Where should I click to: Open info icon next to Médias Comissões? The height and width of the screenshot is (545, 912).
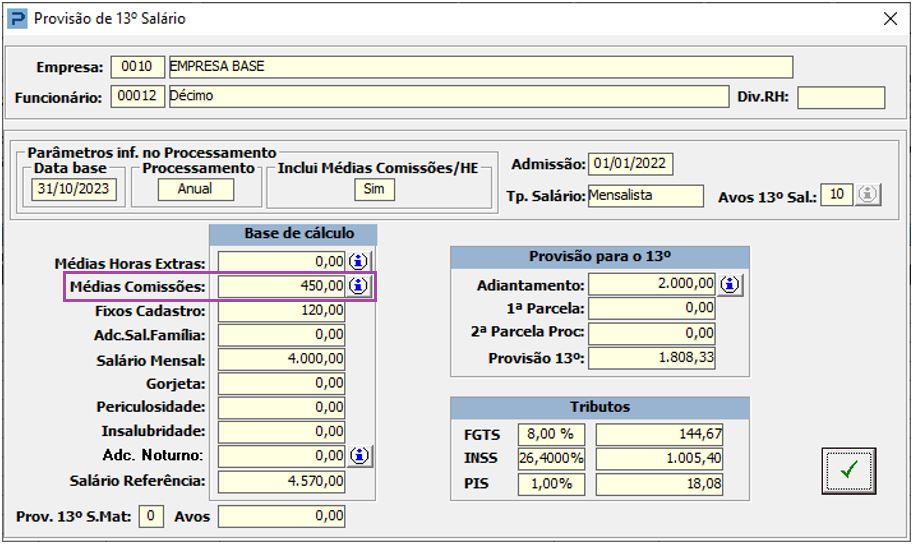pyautogui.click(x=359, y=286)
